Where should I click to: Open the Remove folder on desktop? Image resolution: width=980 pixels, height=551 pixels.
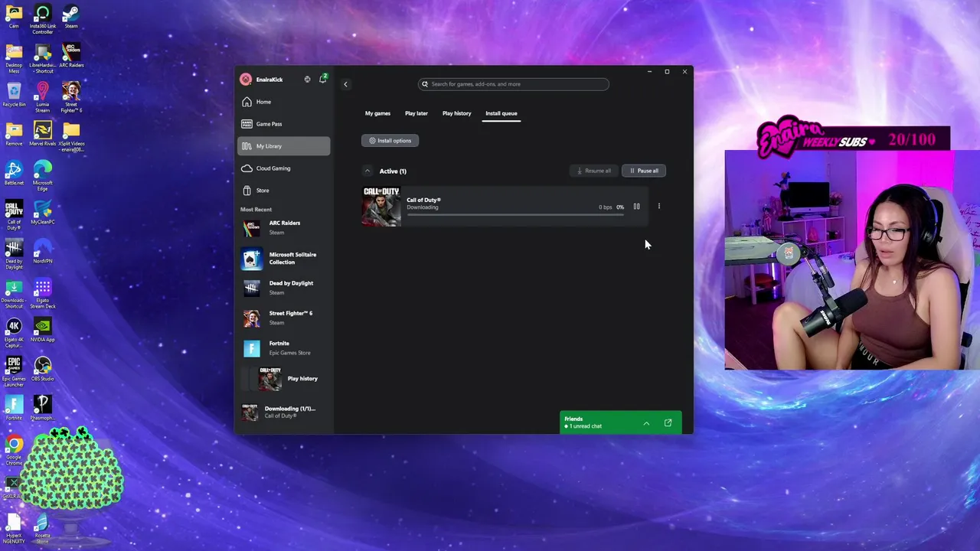[14, 134]
